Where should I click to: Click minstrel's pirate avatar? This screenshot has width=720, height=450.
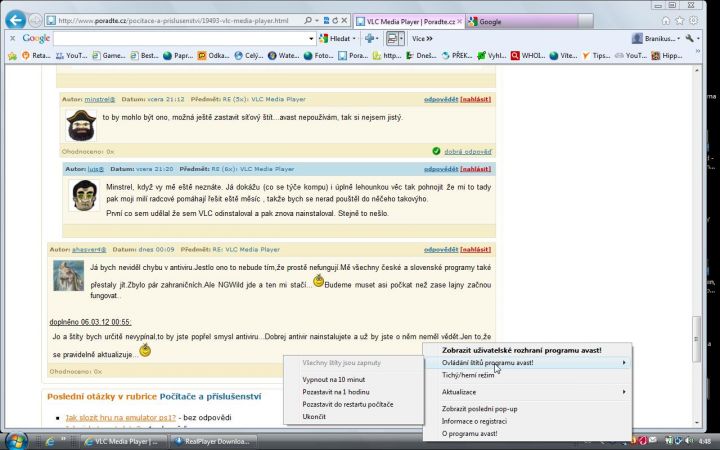coord(81,125)
